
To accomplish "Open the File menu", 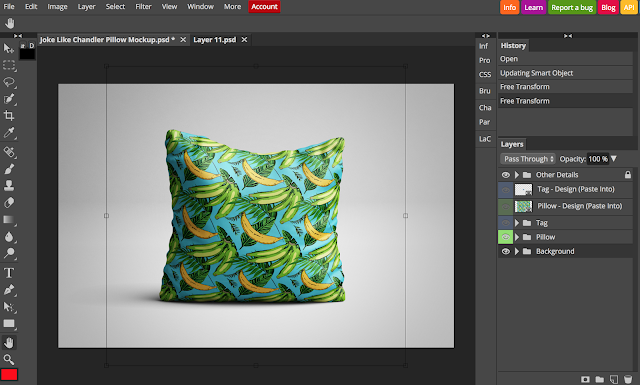I will (x=9, y=7).
